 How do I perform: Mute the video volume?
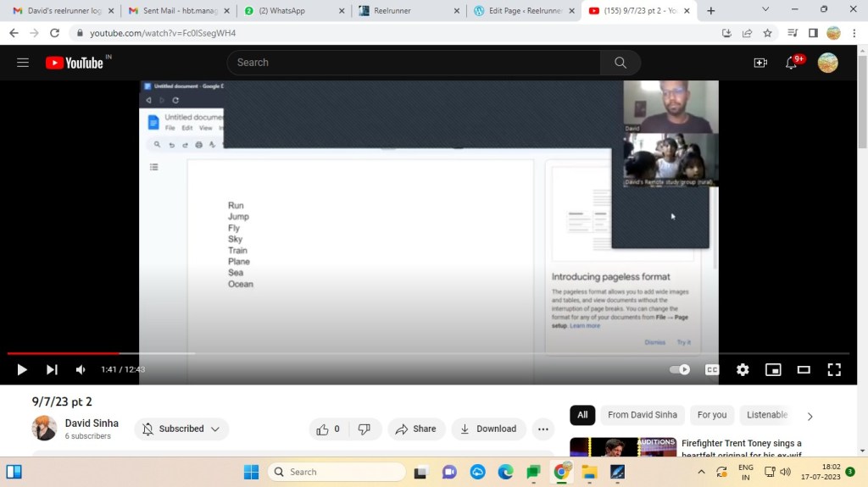(x=81, y=369)
